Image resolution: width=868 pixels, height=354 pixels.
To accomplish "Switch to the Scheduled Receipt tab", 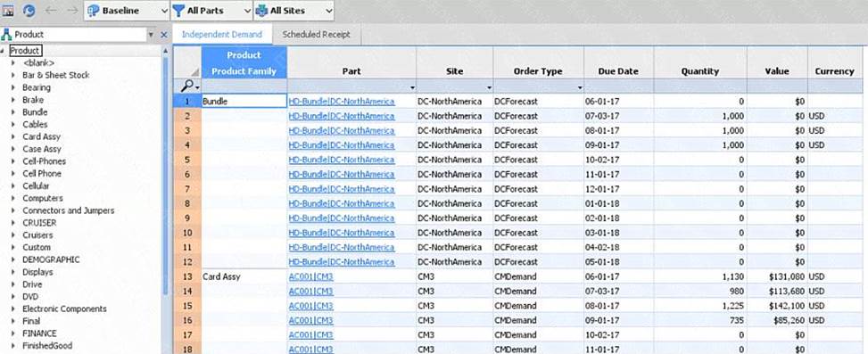I will point(316,34).
